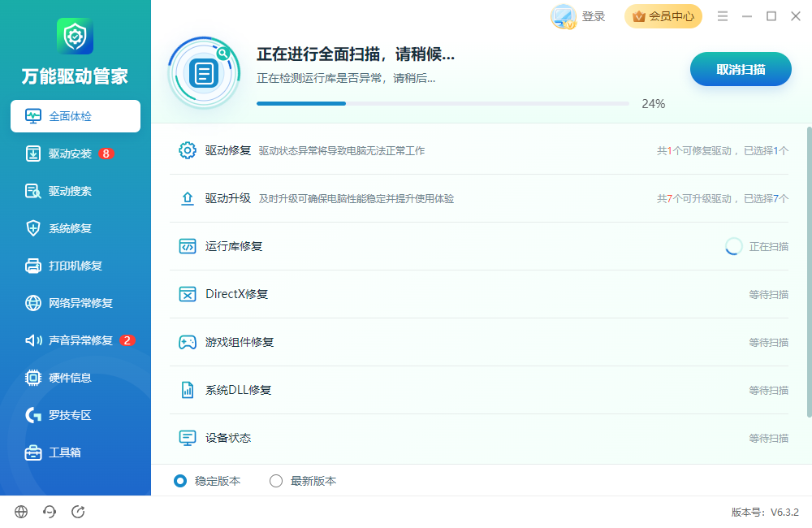This screenshot has height=528, width=812.
Task: Click the scanning document animation icon
Action: [204, 72]
